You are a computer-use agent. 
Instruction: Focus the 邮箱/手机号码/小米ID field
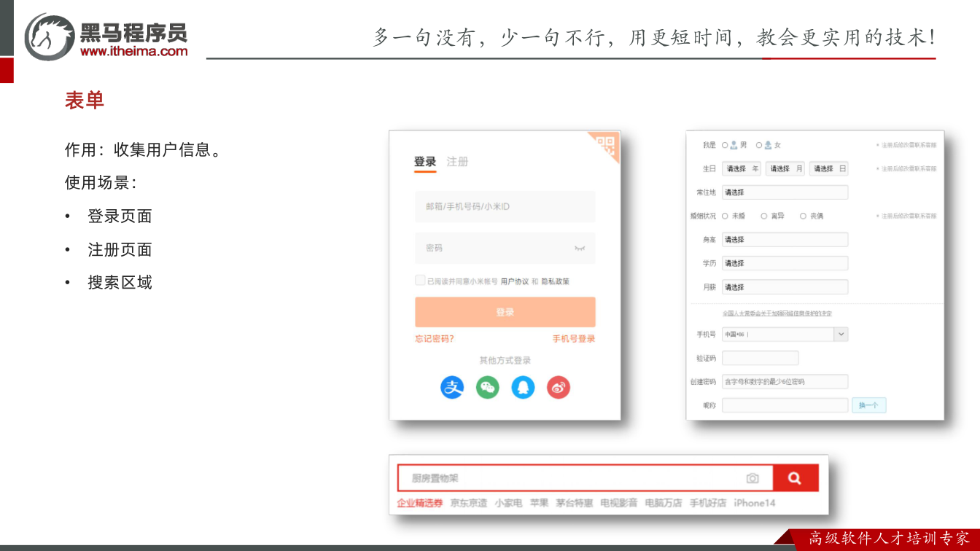coord(505,207)
